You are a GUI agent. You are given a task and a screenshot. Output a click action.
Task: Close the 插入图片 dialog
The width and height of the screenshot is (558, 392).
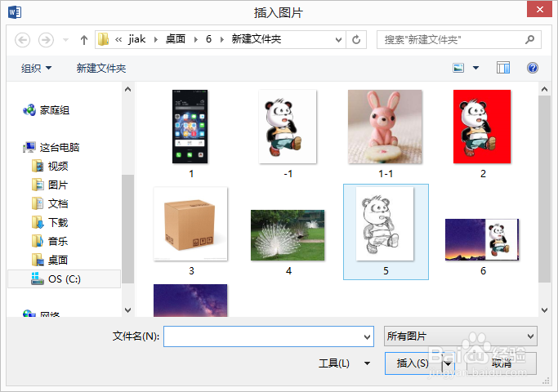pos(539,9)
